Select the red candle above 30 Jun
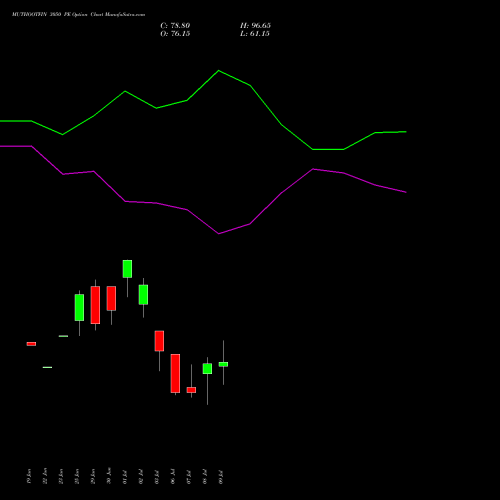500x500 pixels. (111, 298)
